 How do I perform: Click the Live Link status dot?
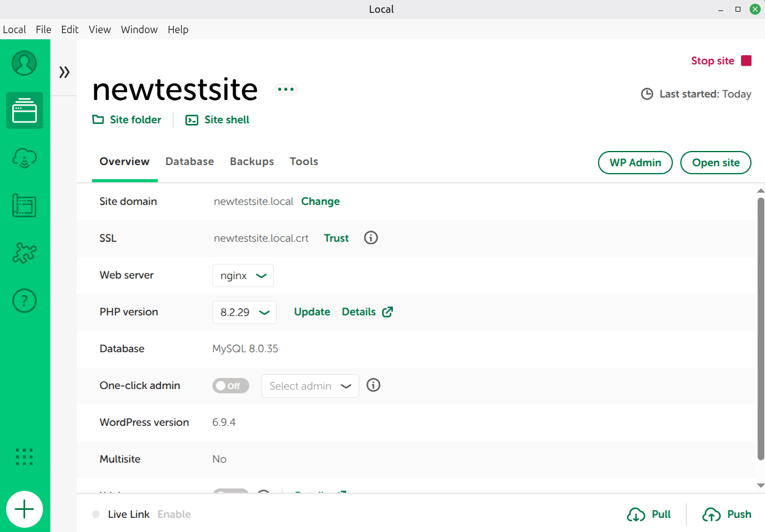click(x=96, y=514)
